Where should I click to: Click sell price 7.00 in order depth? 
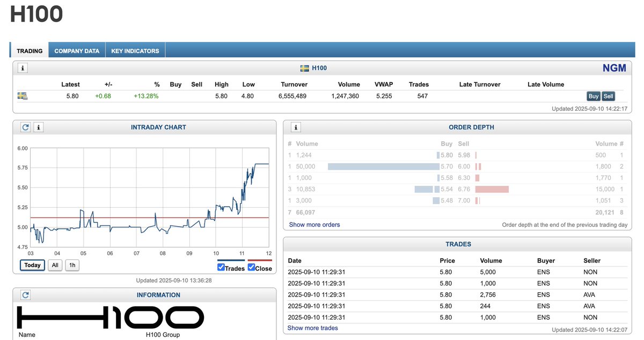click(464, 200)
